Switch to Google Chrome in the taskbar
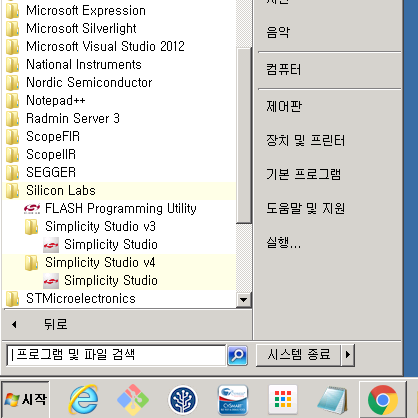This screenshot has height=418, width=418. click(383, 400)
